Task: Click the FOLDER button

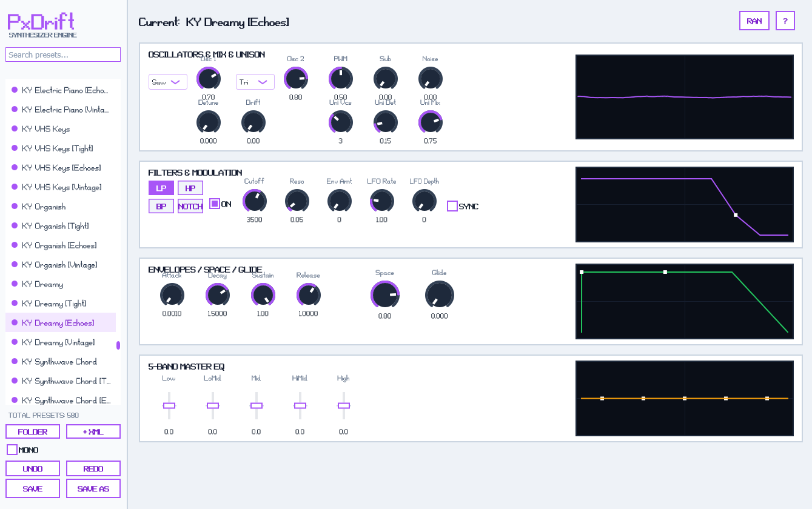Action: point(33,431)
